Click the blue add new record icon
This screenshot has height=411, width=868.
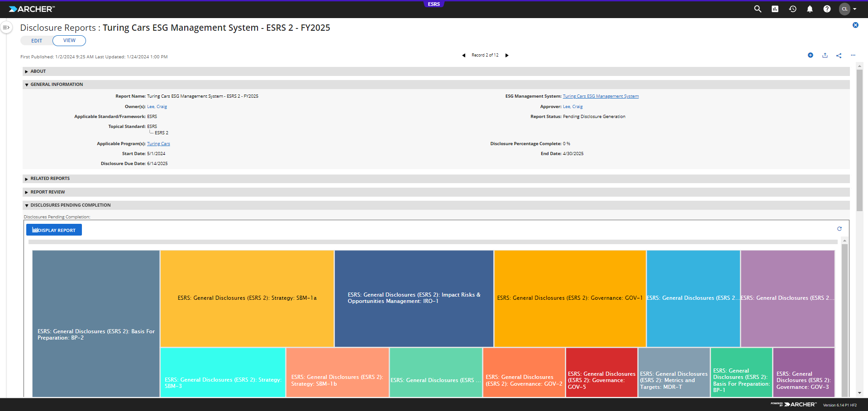[811, 55]
